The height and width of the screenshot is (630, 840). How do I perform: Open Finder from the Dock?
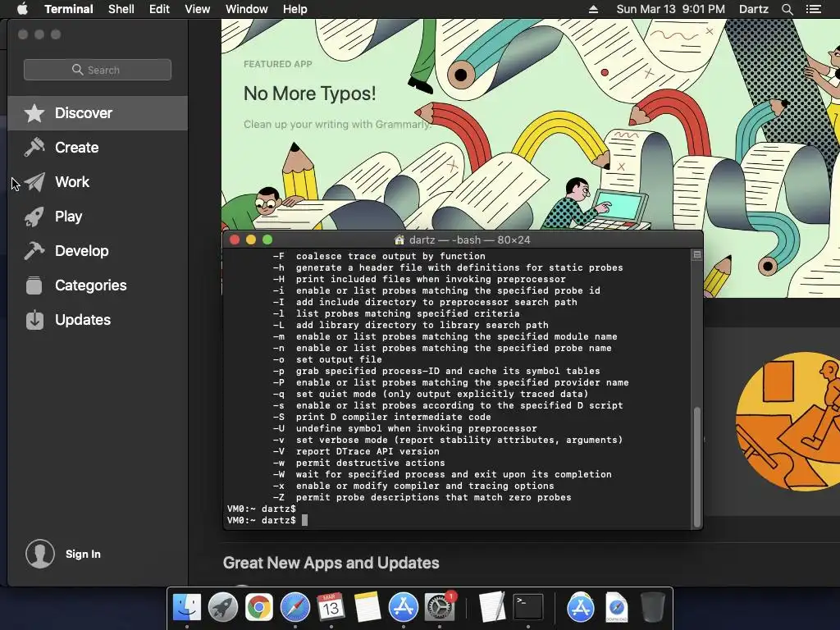(x=187, y=608)
